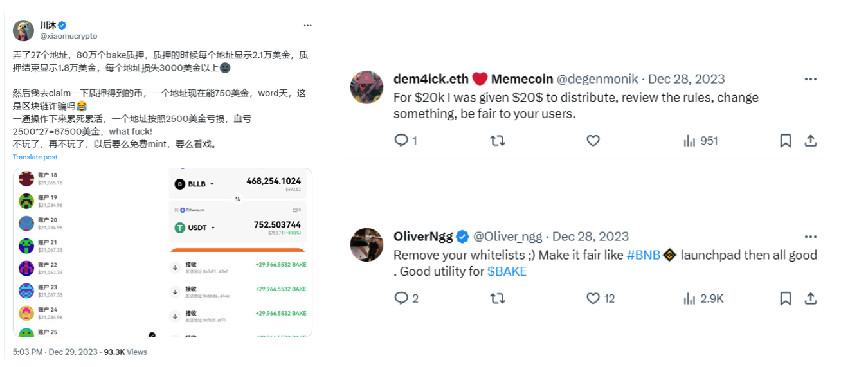Open more options on 川沐's post
868x367 pixels.
[x=308, y=25]
